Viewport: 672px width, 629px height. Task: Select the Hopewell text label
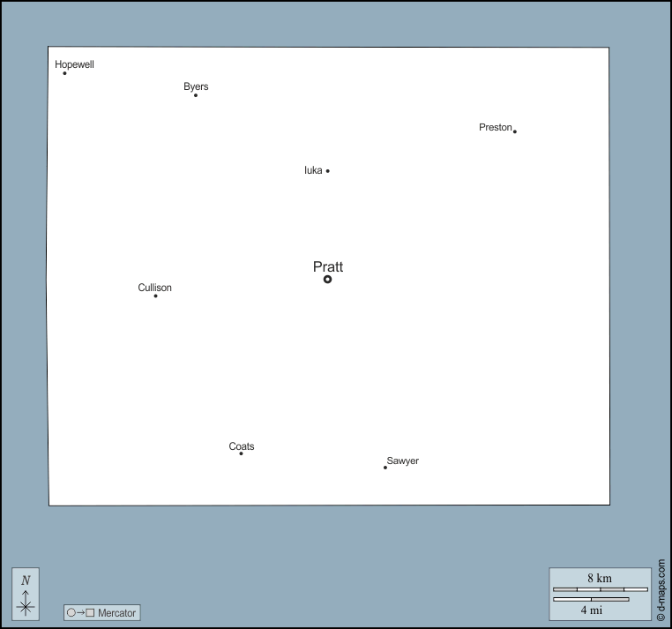[74, 64]
